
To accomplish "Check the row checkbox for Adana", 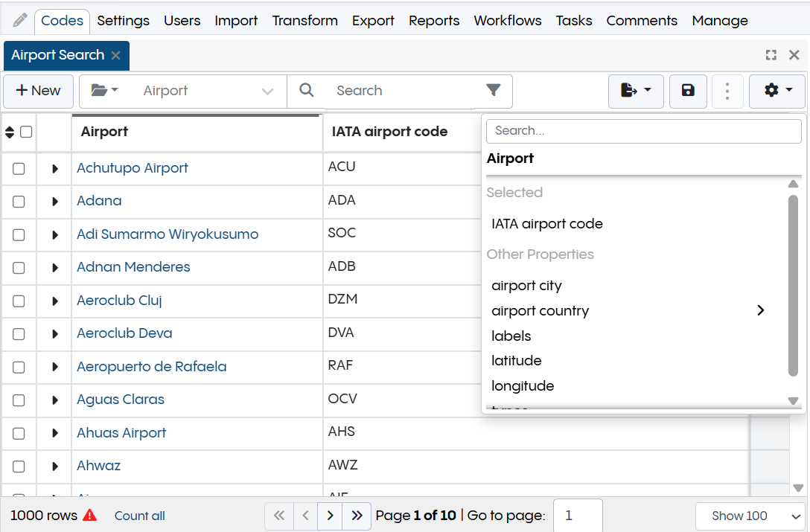I will 19,202.
